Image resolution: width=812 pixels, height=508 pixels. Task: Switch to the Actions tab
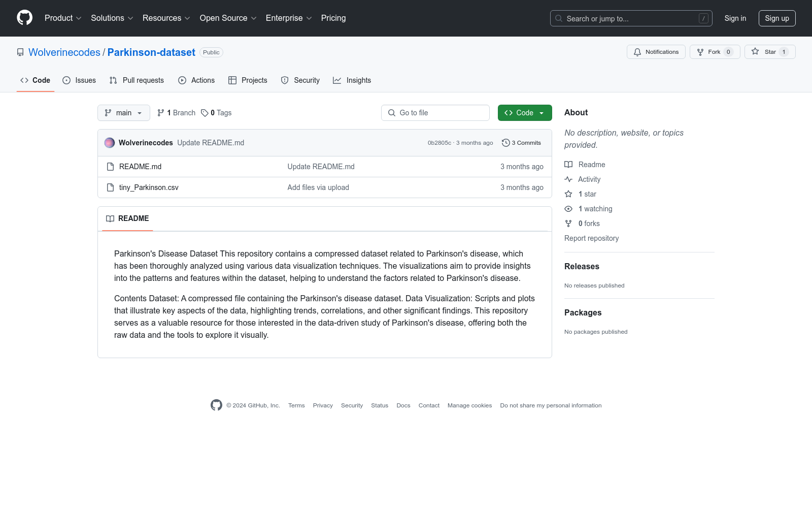[x=196, y=80]
